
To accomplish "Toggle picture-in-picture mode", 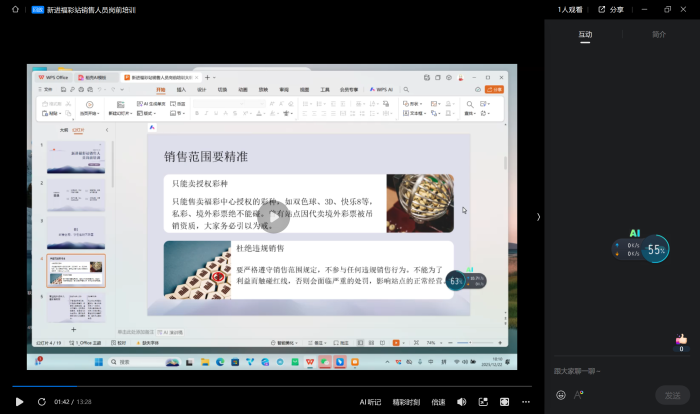I will point(483,402).
